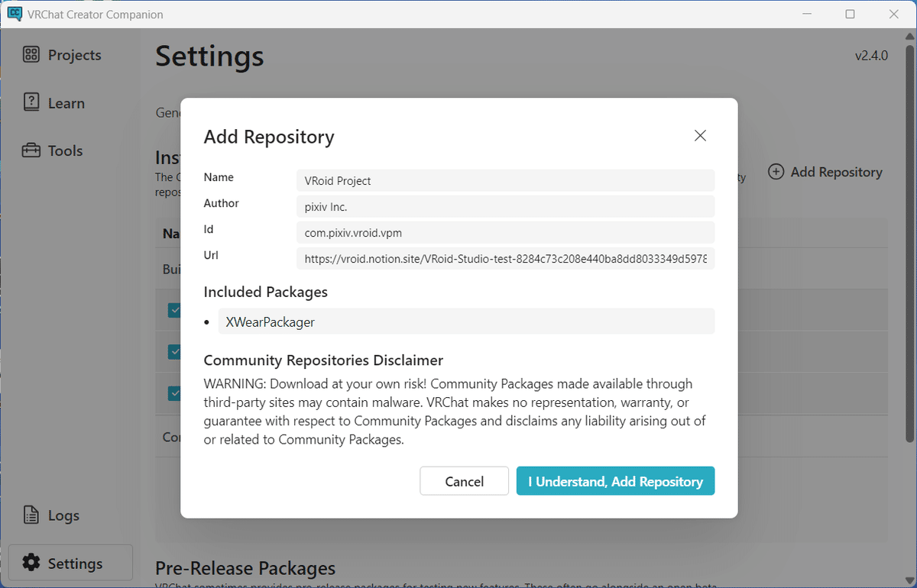Click the v2.4.0 version label
The height and width of the screenshot is (588, 917).
871,56
